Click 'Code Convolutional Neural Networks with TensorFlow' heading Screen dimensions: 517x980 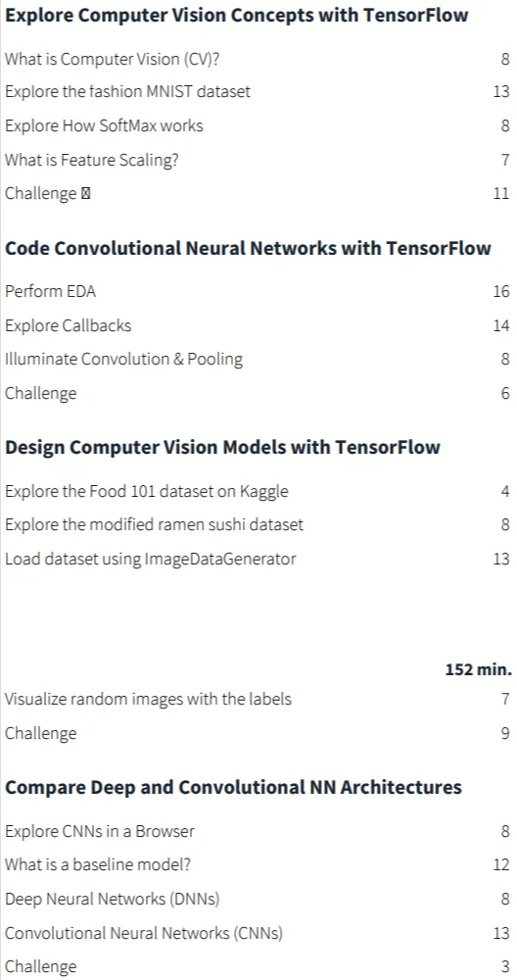(x=248, y=248)
